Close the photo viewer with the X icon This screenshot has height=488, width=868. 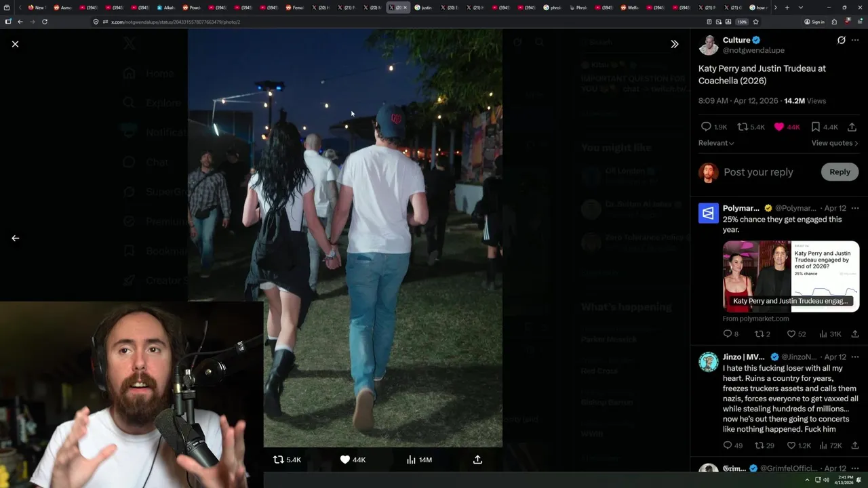click(x=15, y=44)
